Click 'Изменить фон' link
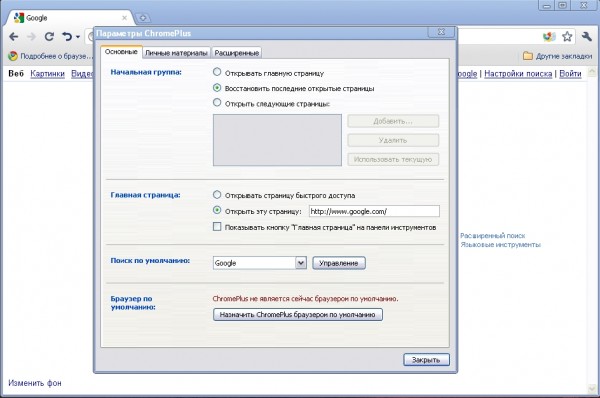Image resolution: width=600 pixels, height=398 pixels. coord(35,383)
